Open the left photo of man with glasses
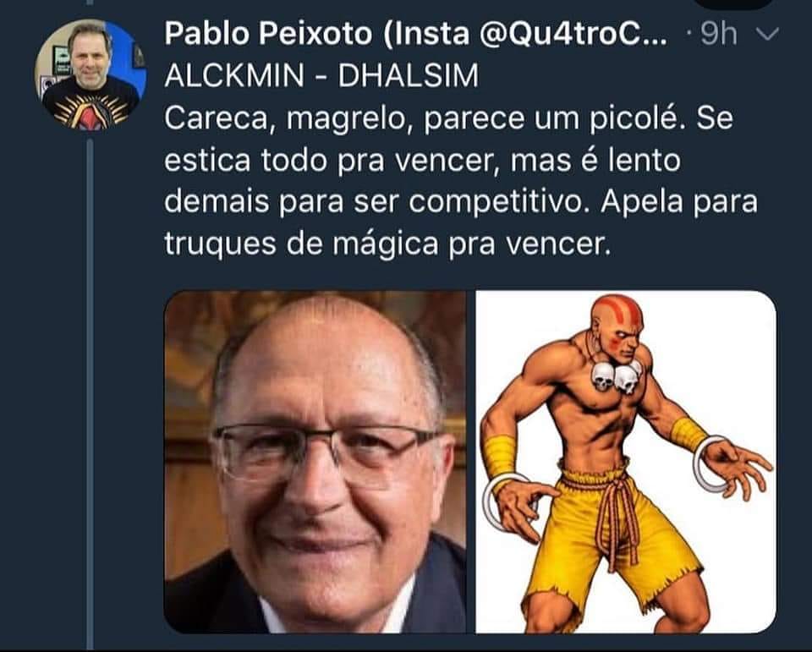 pyautogui.click(x=315, y=462)
